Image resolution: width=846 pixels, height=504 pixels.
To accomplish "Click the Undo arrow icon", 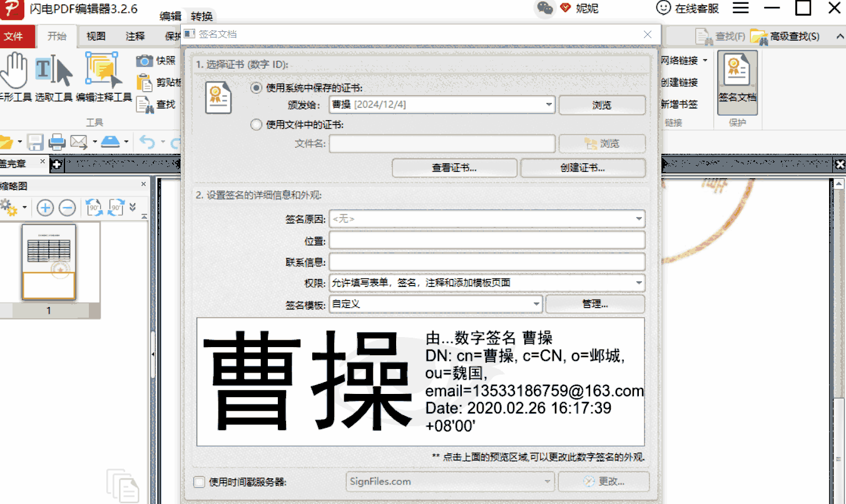I will pyautogui.click(x=147, y=142).
